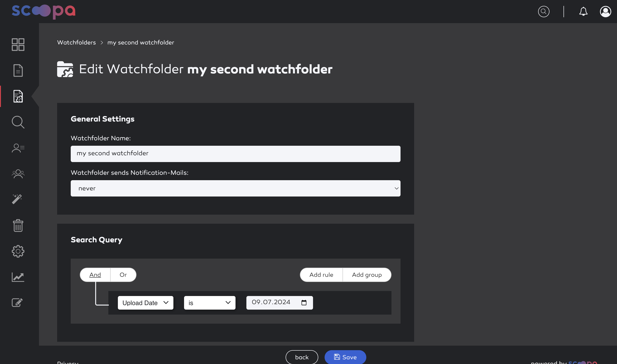Click the settings gear icon
The height and width of the screenshot is (364, 617).
(18, 251)
